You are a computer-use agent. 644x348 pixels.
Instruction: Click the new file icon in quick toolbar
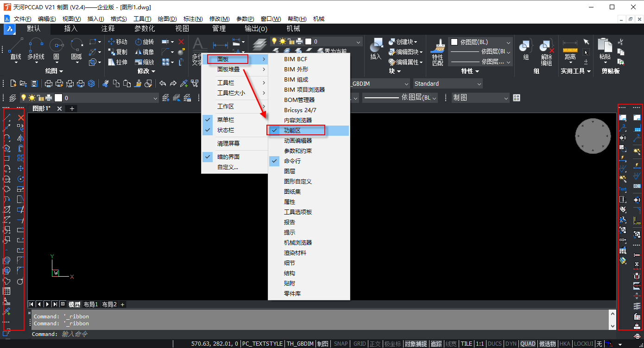coord(13,83)
